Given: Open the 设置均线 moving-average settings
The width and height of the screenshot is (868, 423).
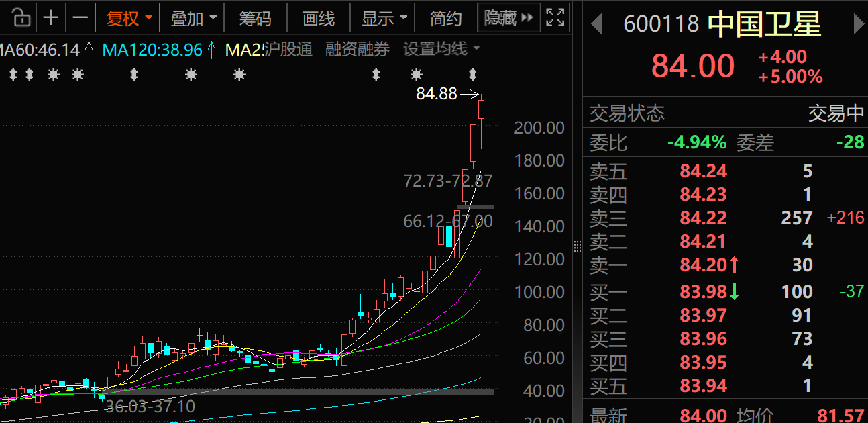Looking at the screenshot, I should (x=441, y=49).
